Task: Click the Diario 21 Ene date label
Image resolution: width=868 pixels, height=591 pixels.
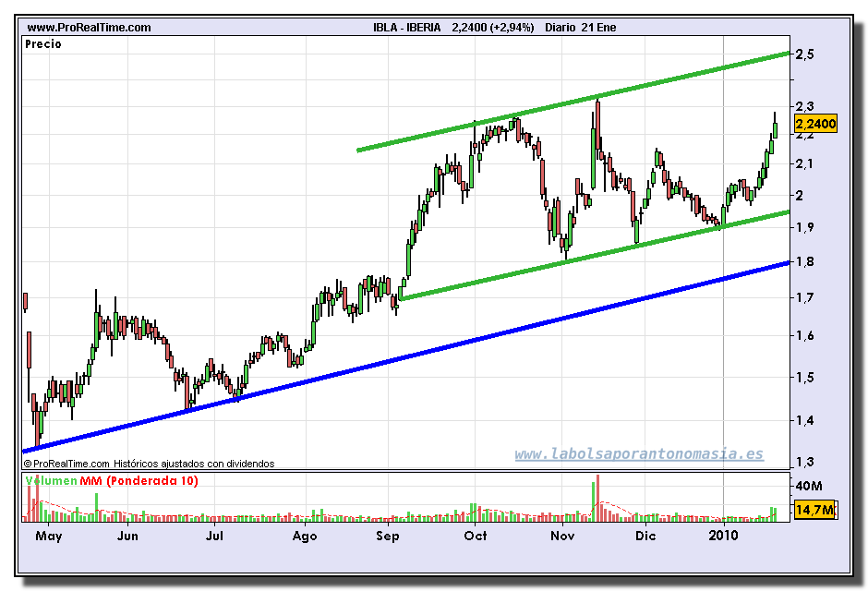Action: [580, 27]
